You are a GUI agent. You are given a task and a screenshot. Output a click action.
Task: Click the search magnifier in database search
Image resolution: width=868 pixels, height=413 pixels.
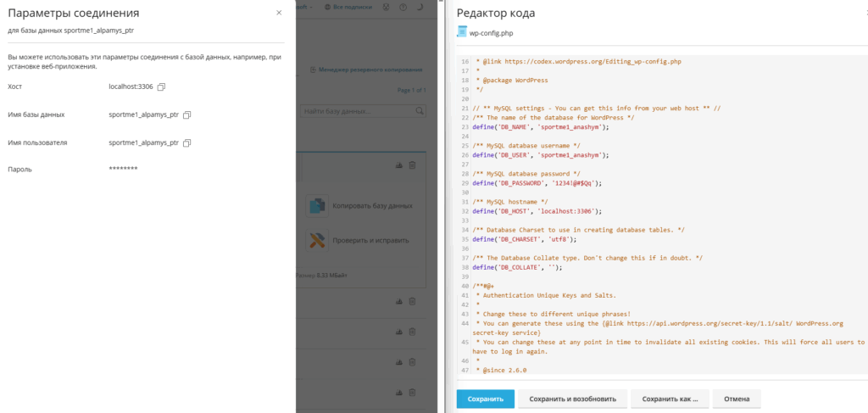pyautogui.click(x=419, y=110)
